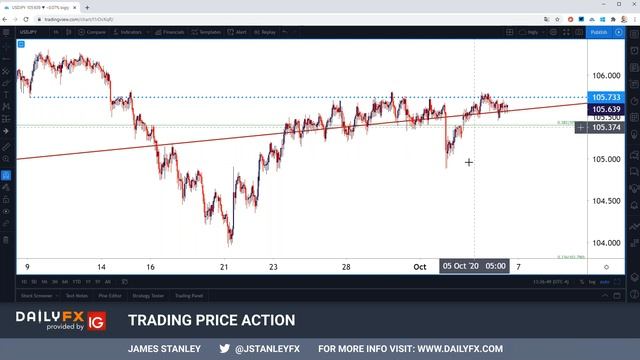Click the blue Publish button

599,32
